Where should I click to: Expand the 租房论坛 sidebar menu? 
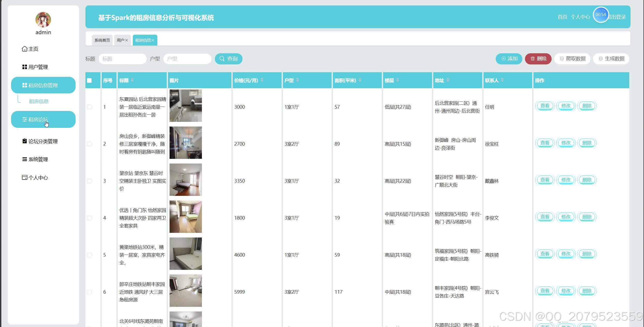(x=43, y=119)
